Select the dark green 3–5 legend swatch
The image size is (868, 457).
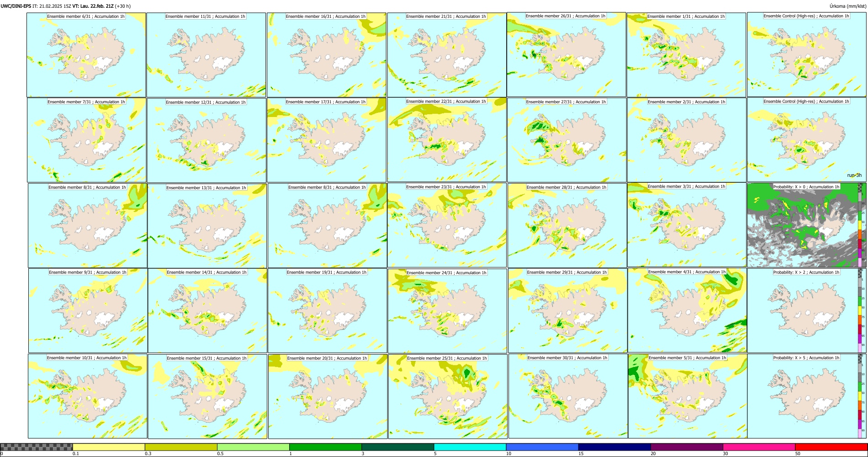[397, 447]
